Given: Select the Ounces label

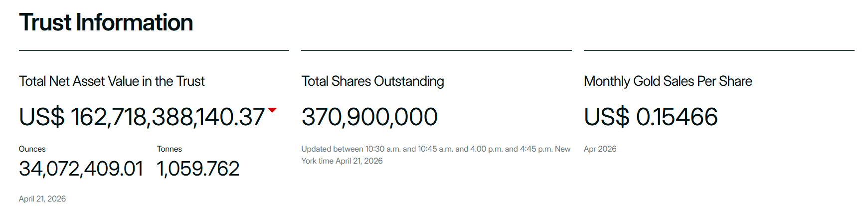Looking at the screenshot, I should (x=32, y=149).
